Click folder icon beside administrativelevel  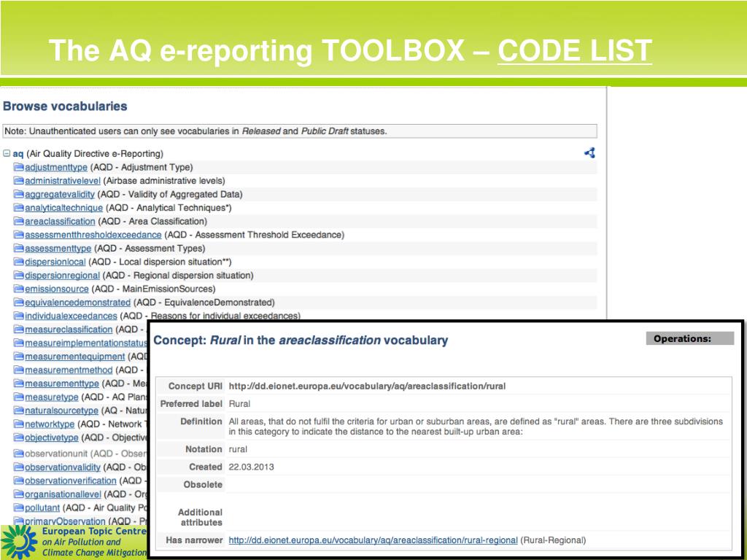(18, 181)
